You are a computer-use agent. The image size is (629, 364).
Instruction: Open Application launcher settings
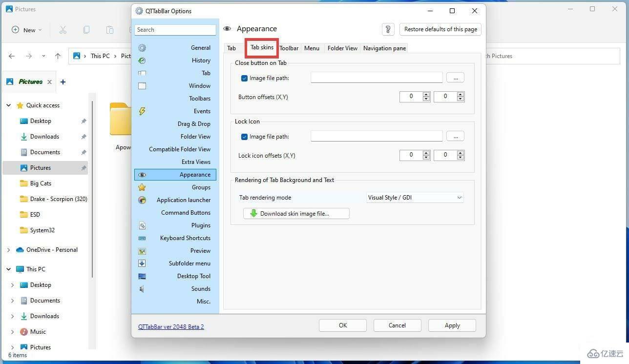(x=175, y=200)
